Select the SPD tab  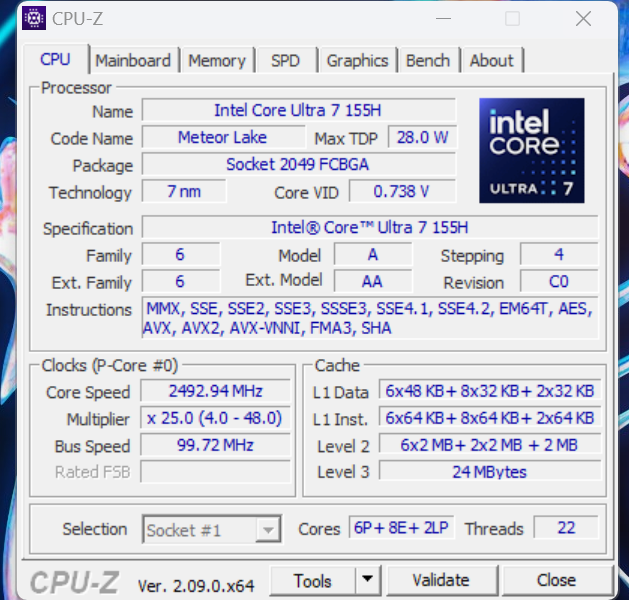[285, 60]
